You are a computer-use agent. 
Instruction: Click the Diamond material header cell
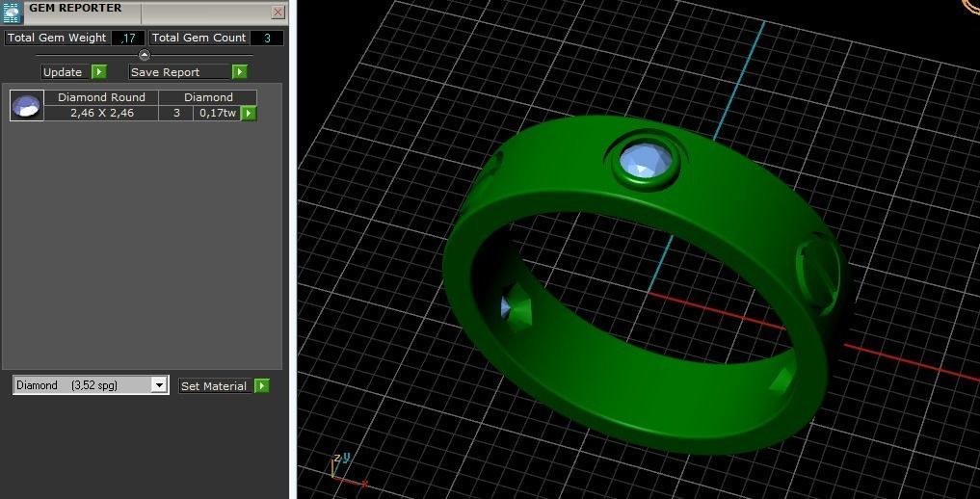[208, 97]
